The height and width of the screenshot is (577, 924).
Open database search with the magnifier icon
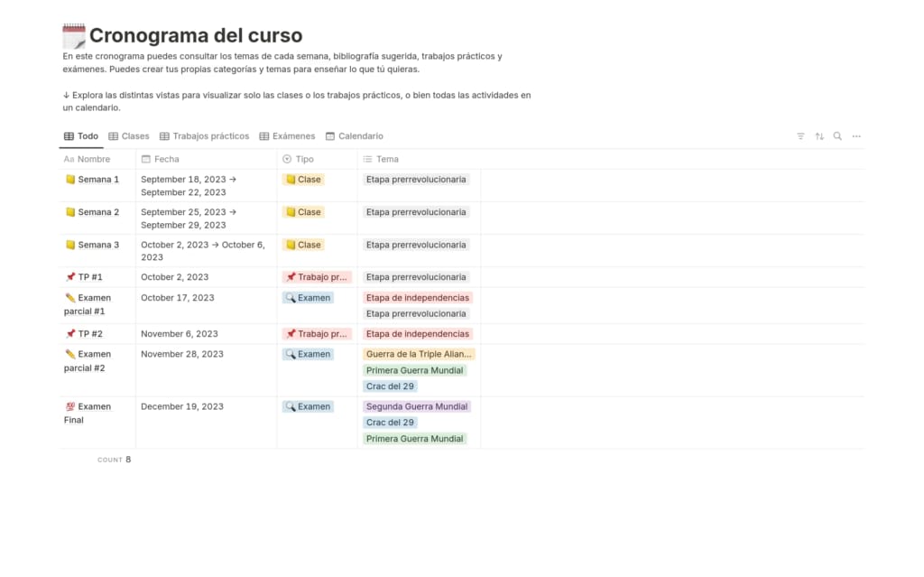pos(836,135)
